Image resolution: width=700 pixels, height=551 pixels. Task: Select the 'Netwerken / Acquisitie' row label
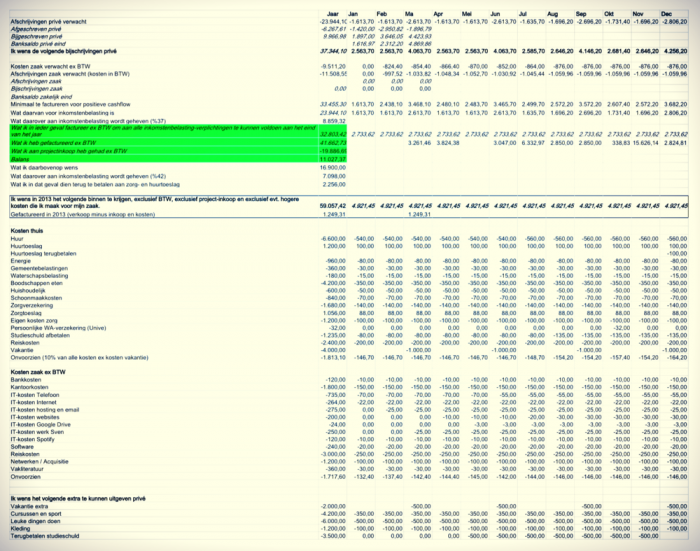40,462
